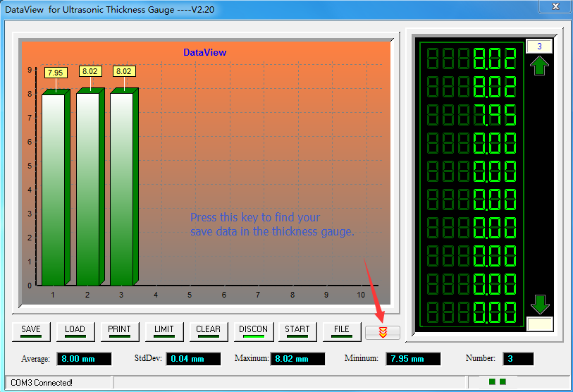Open the PRINT function
Screen dimensions: 573x392
pos(120,331)
